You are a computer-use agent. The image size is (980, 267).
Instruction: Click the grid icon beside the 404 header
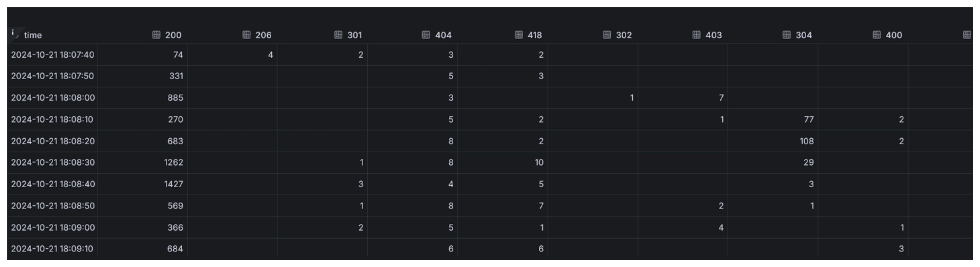coord(426,35)
